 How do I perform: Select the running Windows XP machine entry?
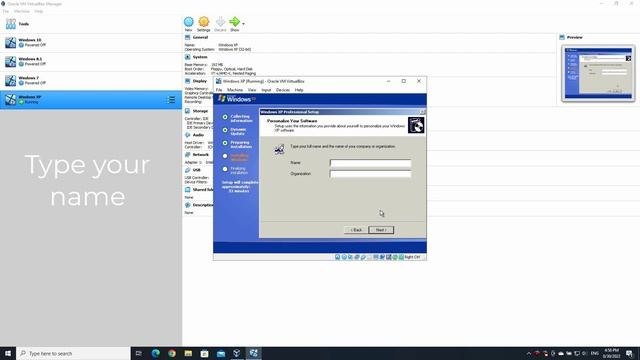(x=91, y=100)
